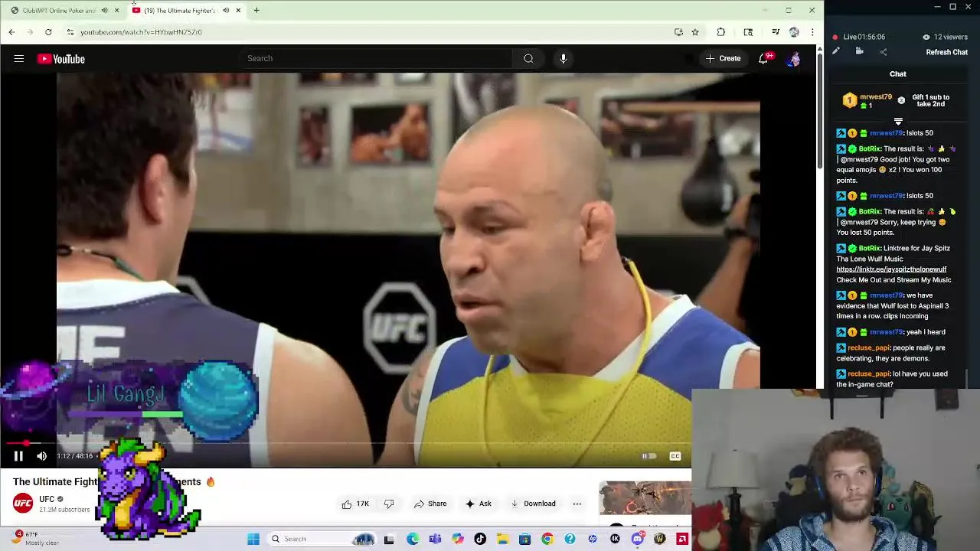980x551 pixels.
Task: Open Google Chrome taskbar icon
Action: coord(547,539)
